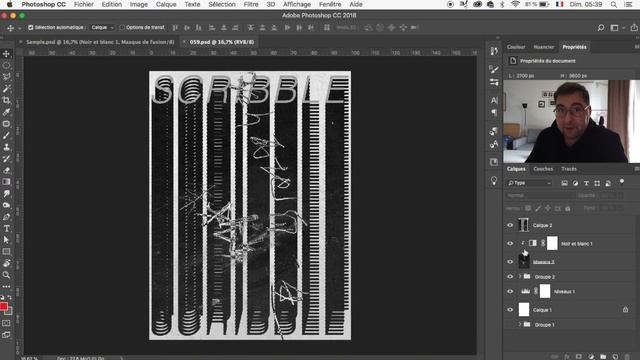Image resolution: width=640 pixels, height=360 pixels.
Task: Open the Move tool preset picker arrow
Action: pyautogui.click(x=19, y=28)
